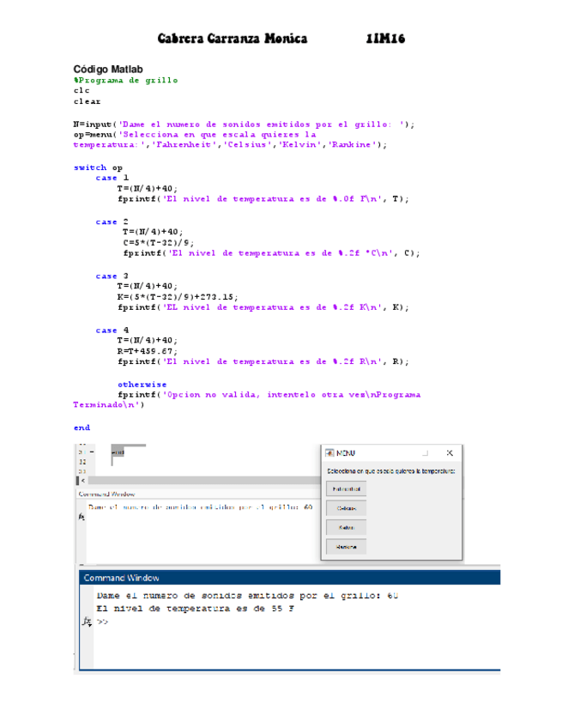Screen dimensions: 562x728
Task: Click the 'Código Matlab' heading
Action: 108,69
